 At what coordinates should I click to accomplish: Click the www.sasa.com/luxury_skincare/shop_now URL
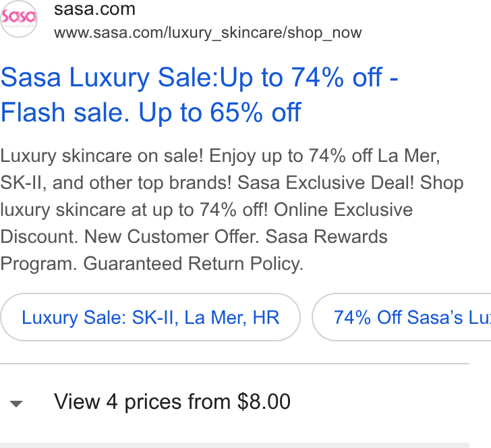[208, 32]
